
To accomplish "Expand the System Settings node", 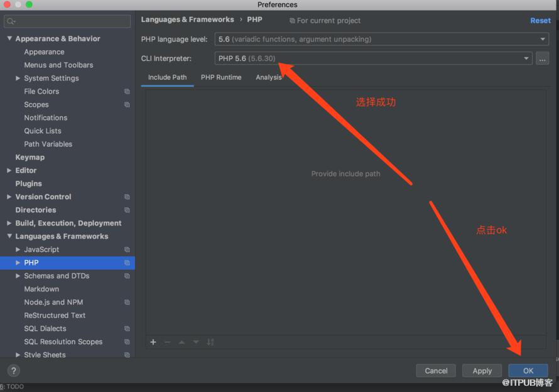I will (x=18, y=78).
